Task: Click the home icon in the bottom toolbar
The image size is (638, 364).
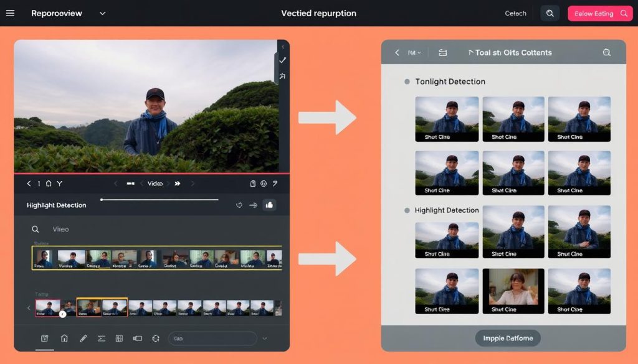Action: [64, 338]
